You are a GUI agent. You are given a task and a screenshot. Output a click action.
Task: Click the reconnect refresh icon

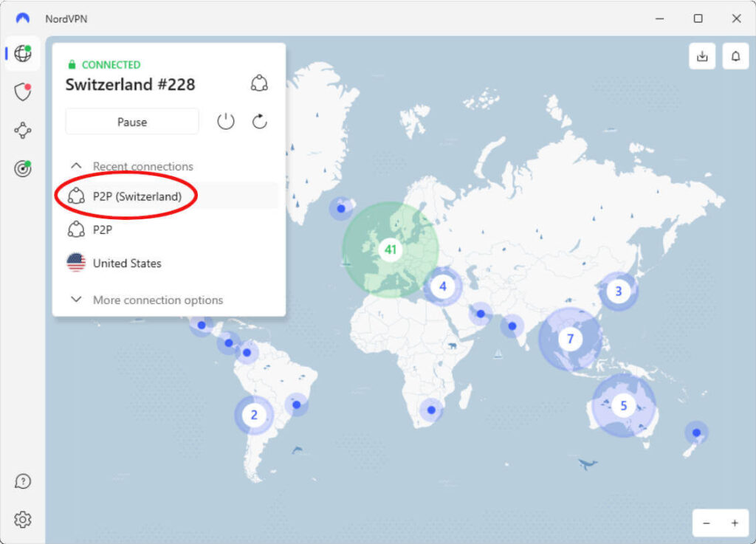coord(259,122)
